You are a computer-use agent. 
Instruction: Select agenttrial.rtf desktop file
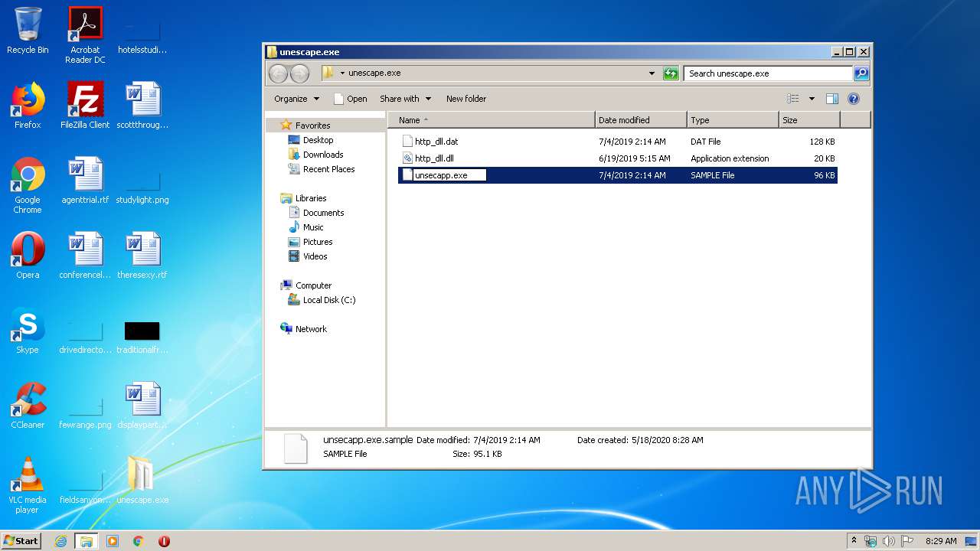click(85, 181)
